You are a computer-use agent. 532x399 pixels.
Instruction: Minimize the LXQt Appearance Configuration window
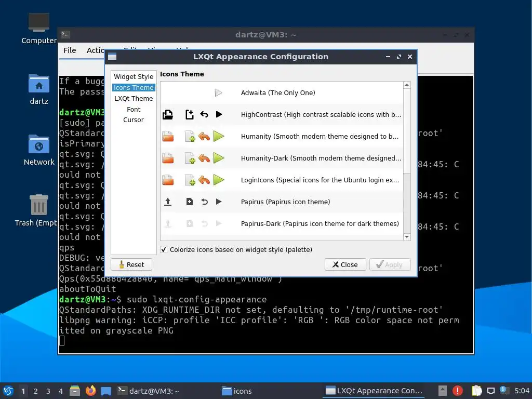pyautogui.click(x=388, y=57)
